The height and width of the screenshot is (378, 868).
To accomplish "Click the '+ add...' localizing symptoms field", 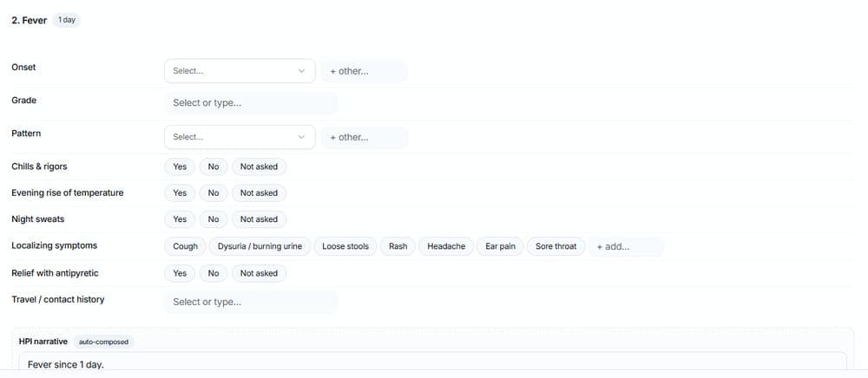I will click(x=626, y=247).
